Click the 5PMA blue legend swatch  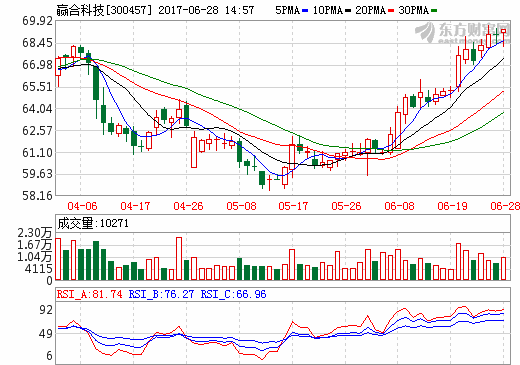(305, 11)
